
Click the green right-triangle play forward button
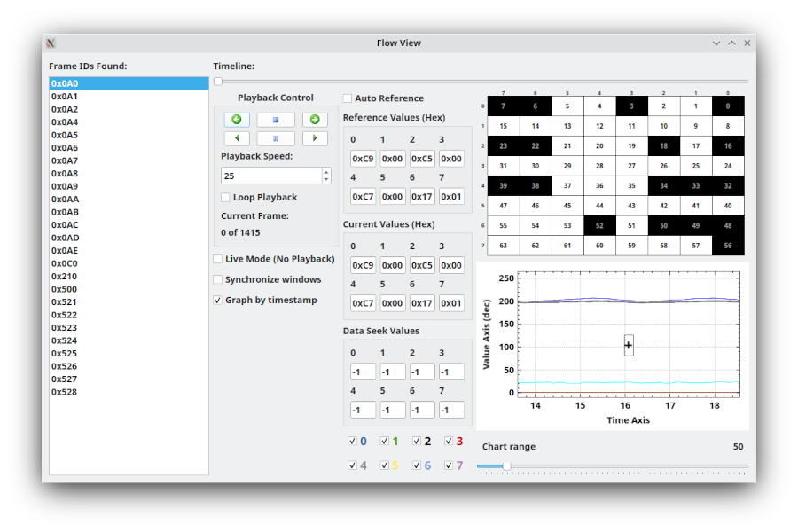(315, 138)
